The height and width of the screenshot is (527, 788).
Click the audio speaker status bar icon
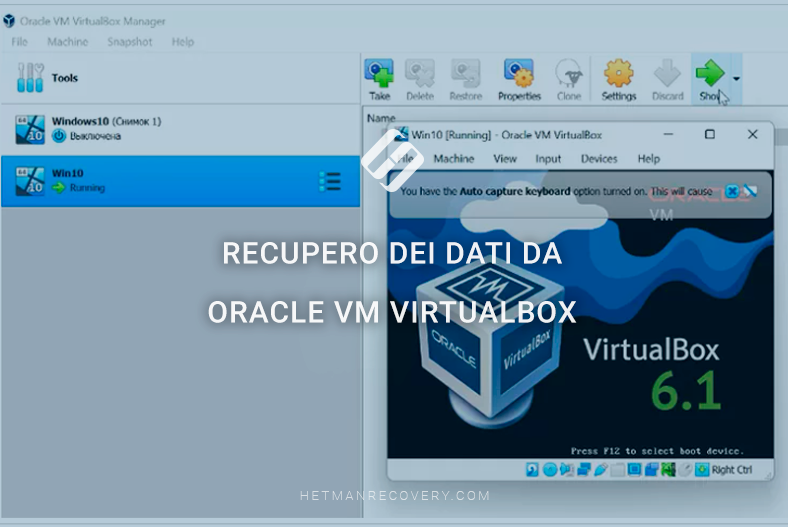[566, 470]
